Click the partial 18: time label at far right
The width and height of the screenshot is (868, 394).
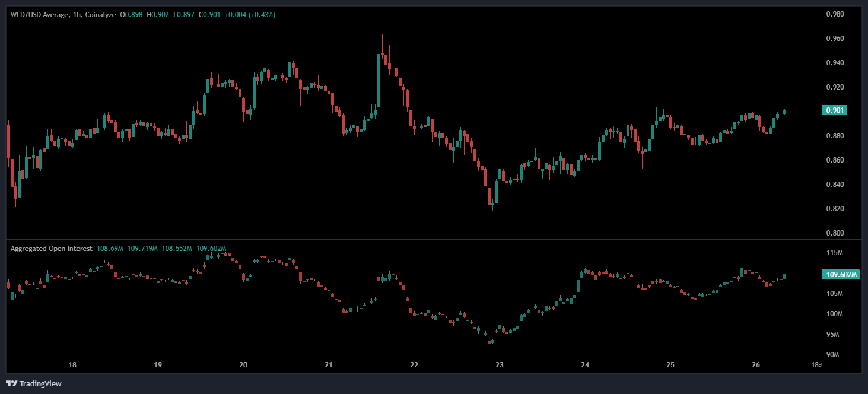point(816,365)
